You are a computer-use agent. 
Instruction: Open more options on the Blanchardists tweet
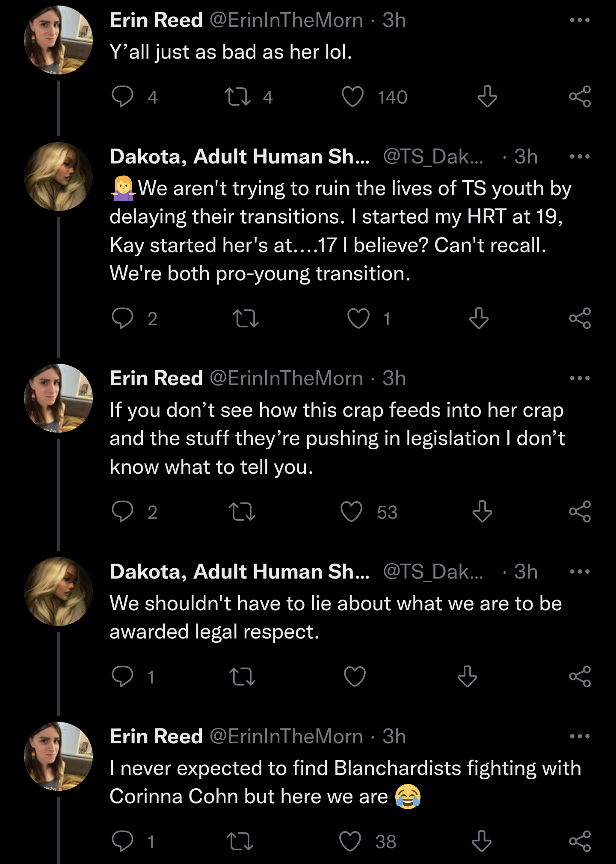coord(580,736)
